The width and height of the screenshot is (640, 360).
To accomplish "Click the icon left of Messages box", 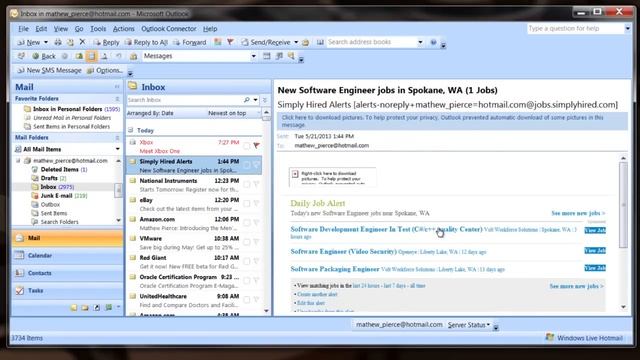I will (x=133, y=56).
